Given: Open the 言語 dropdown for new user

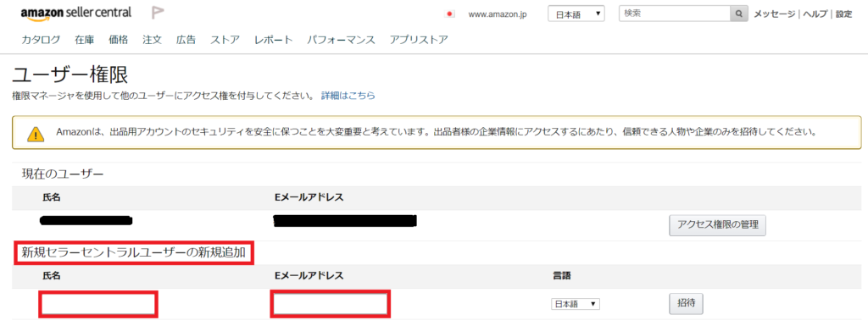Looking at the screenshot, I should (576, 304).
